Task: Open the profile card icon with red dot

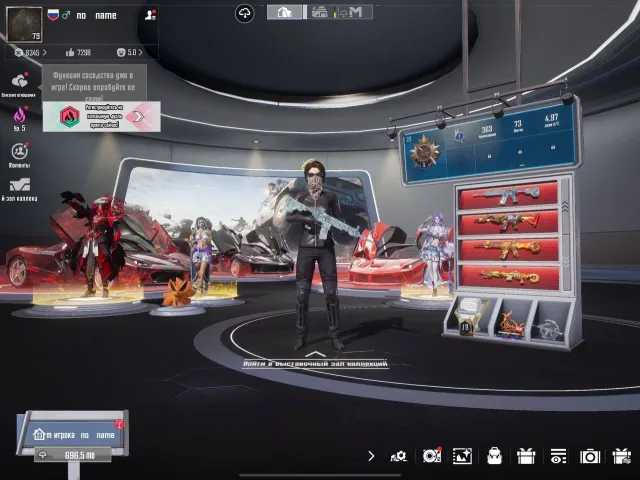Action: tap(150, 15)
